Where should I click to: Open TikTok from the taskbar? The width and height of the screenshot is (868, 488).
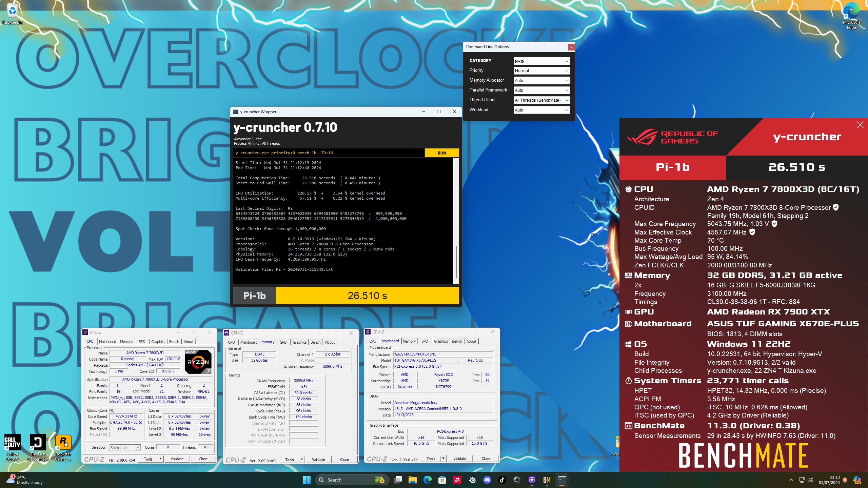[x=502, y=480]
